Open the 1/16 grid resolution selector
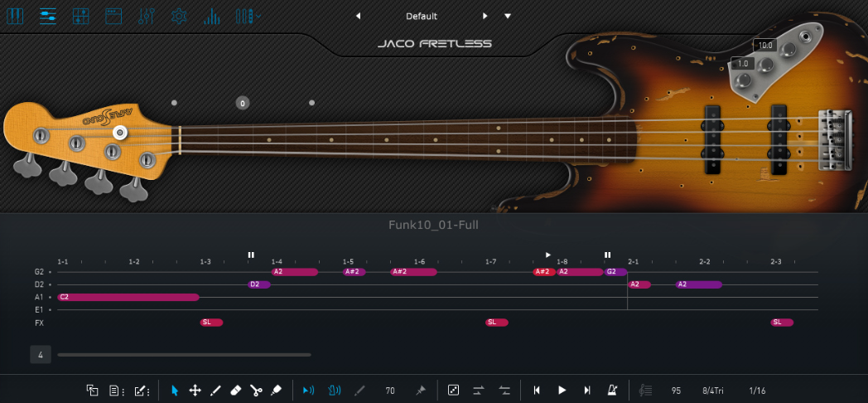 757,391
